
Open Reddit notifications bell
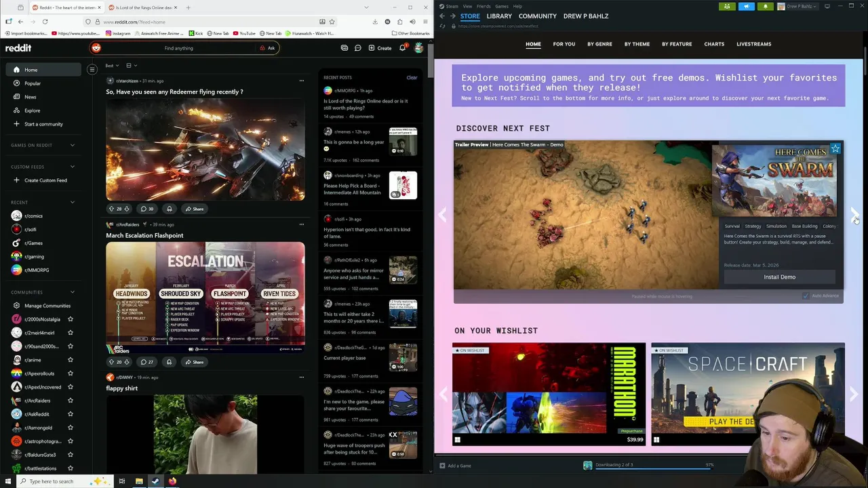click(x=402, y=48)
